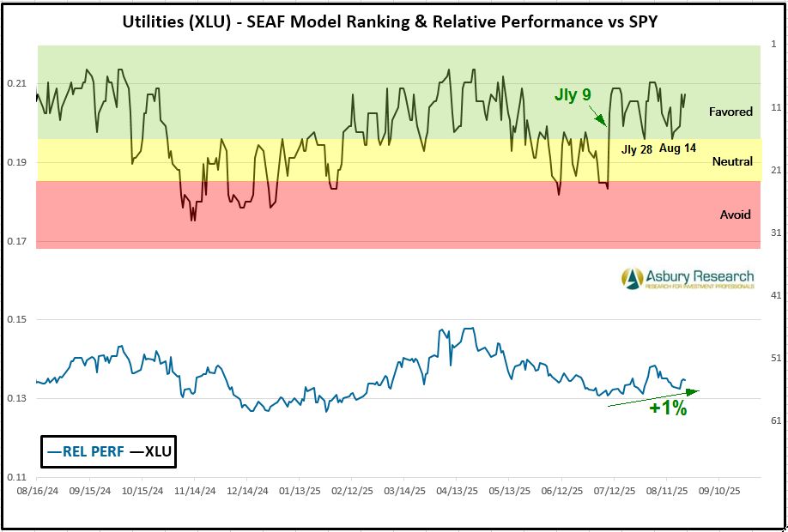Select the 08/16/24 date on x-axis
The height and width of the screenshot is (532, 788).
37,492
